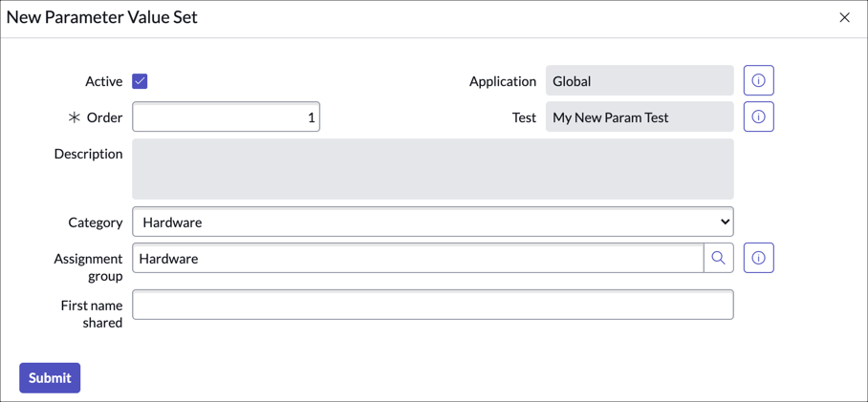
Task: Click the "Category" field label
Action: (x=96, y=222)
